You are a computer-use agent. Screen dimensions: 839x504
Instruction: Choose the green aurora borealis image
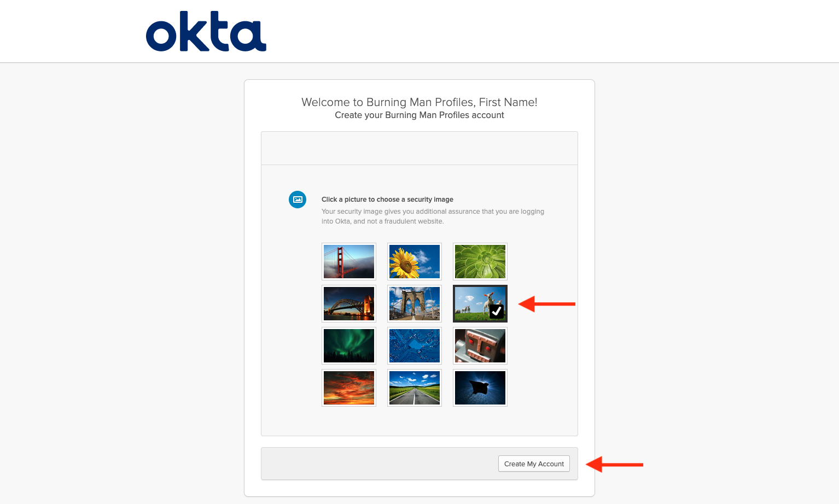(349, 345)
